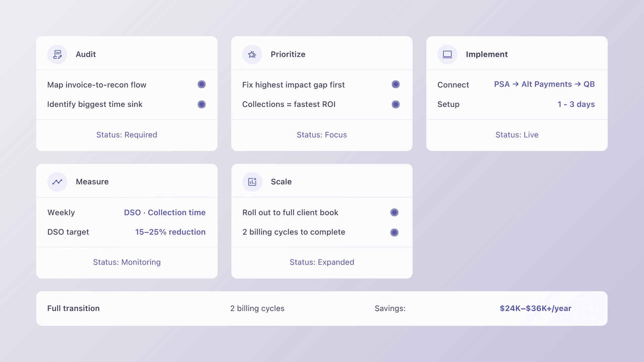Click the PSA → Alt Payments → QB link
Image resolution: width=644 pixels, height=362 pixels.
point(544,84)
